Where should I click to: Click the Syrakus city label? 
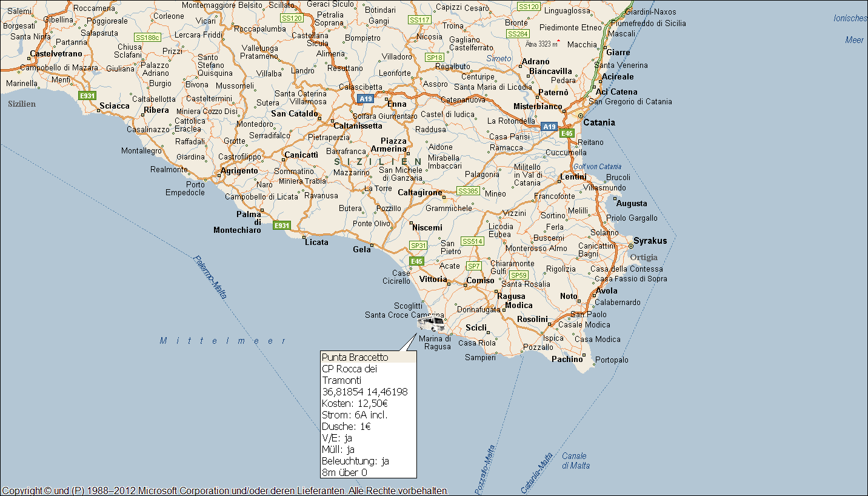(x=650, y=241)
